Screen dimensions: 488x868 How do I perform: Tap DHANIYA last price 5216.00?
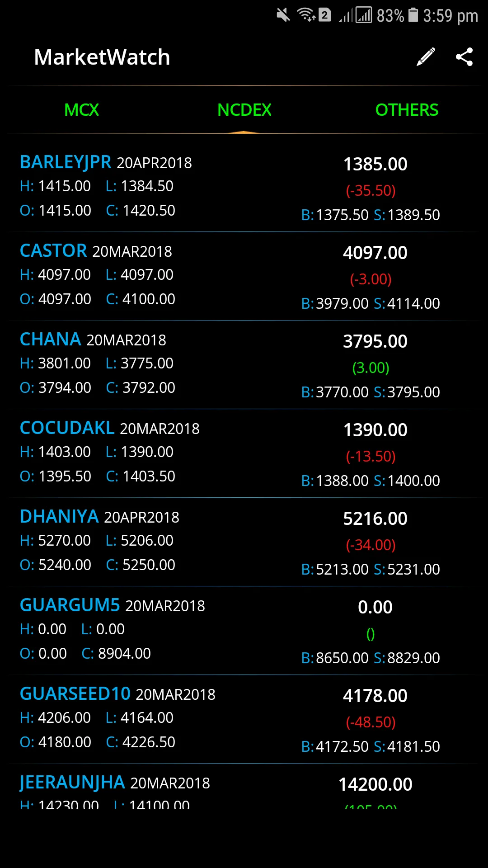375,519
